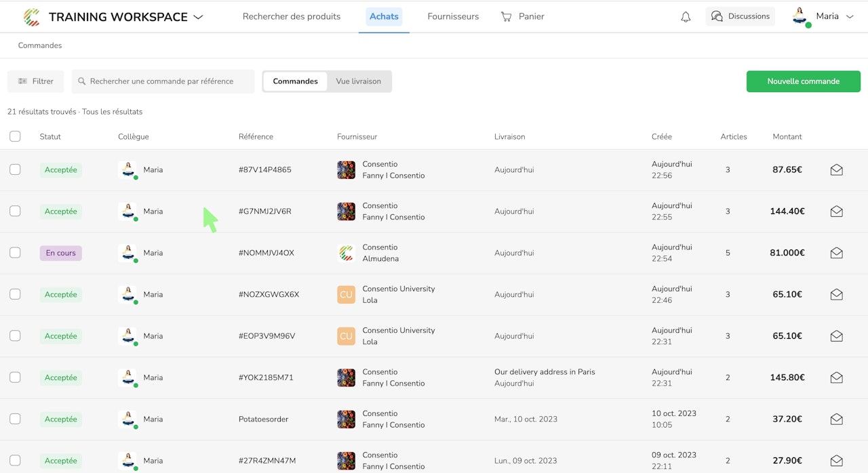Image resolution: width=868 pixels, height=473 pixels.
Task: Click the Panier cart icon
Action: click(507, 16)
